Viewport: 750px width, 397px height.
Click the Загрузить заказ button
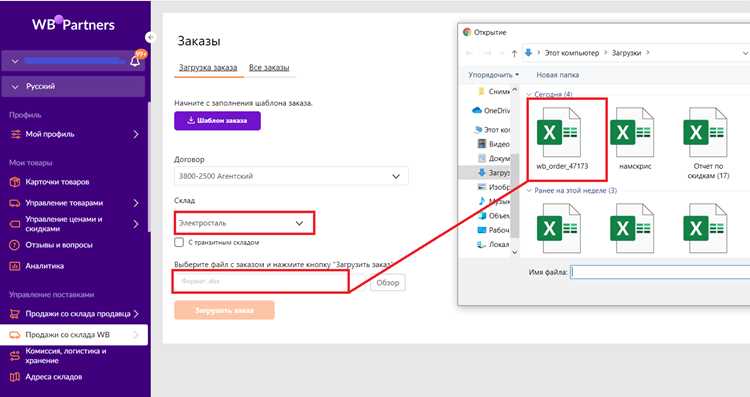(x=224, y=310)
